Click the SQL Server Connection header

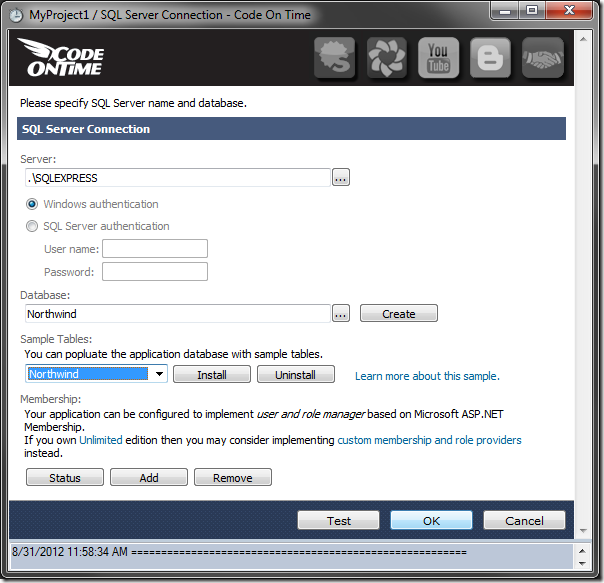tap(291, 129)
